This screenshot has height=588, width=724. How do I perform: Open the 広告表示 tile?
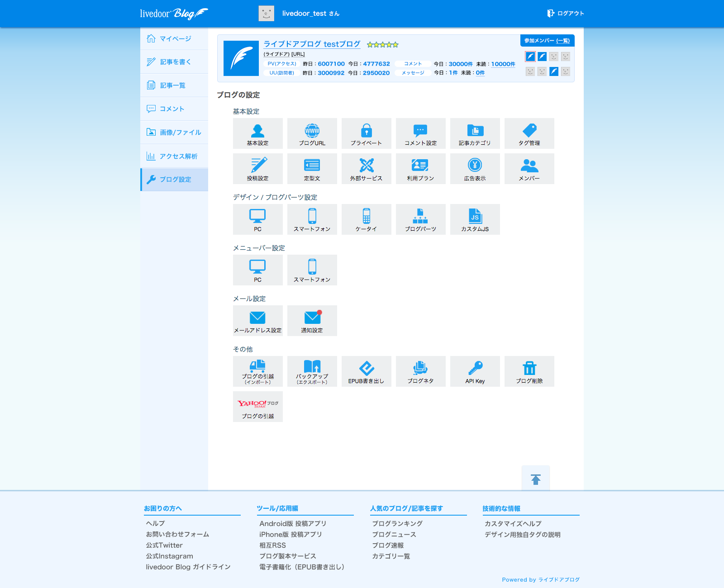pyautogui.click(x=475, y=169)
